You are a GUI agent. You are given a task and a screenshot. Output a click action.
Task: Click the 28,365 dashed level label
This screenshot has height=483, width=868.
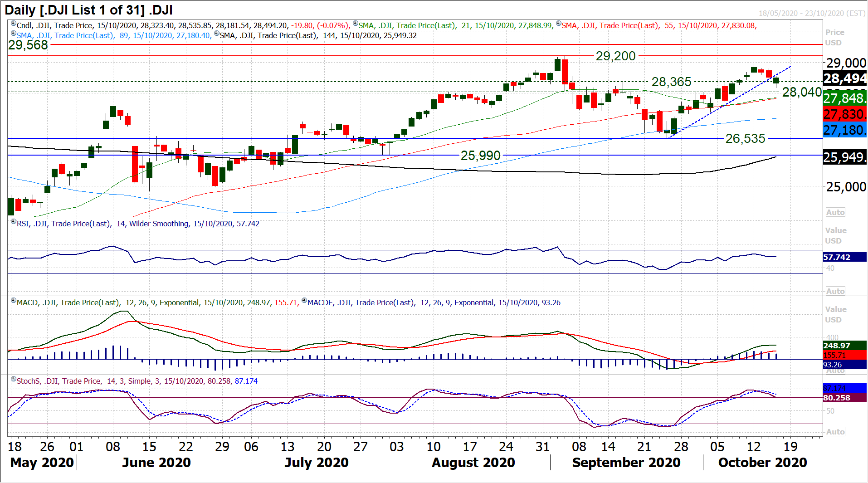pos(671,82)
